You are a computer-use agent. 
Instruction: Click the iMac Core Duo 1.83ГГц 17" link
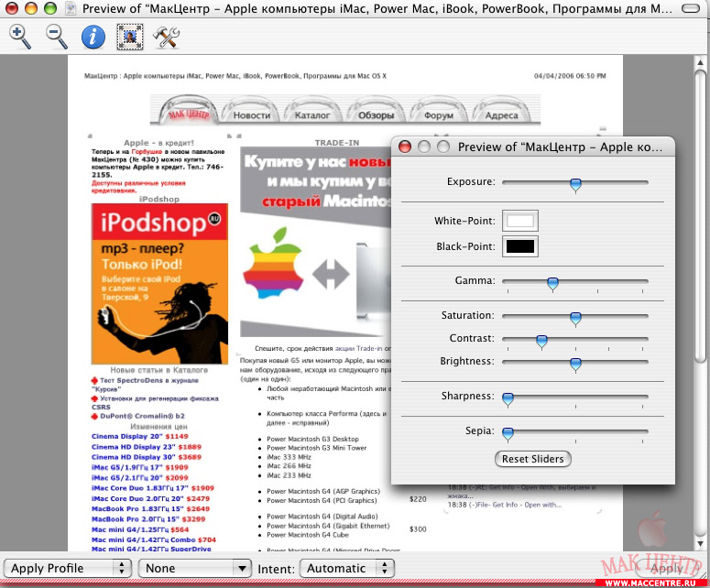point(153,488)
